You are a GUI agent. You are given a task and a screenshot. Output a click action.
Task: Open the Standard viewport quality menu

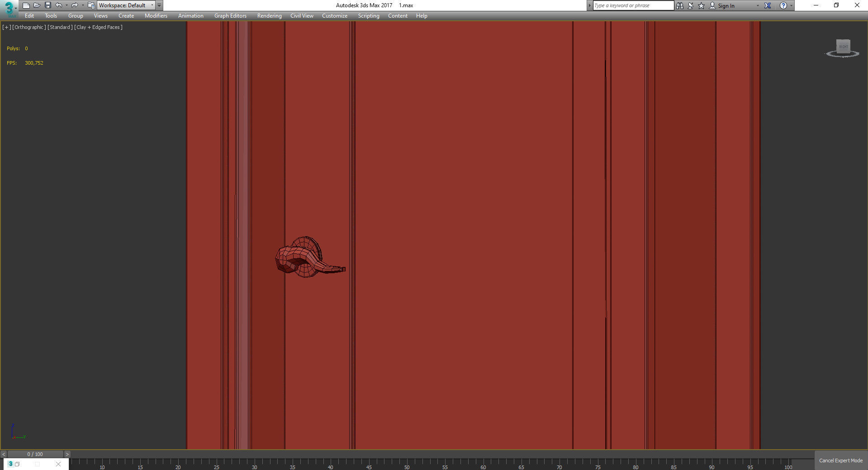tap(60, 27)
